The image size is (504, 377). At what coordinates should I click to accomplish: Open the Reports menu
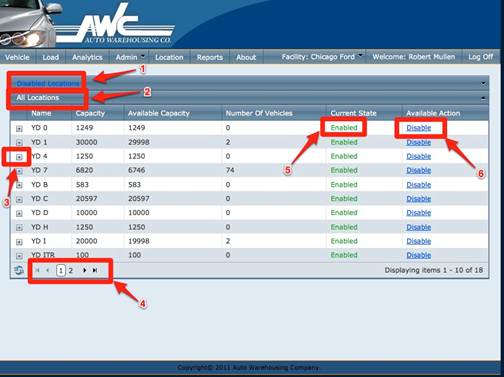pyautogui.click(x=210, y=57)
